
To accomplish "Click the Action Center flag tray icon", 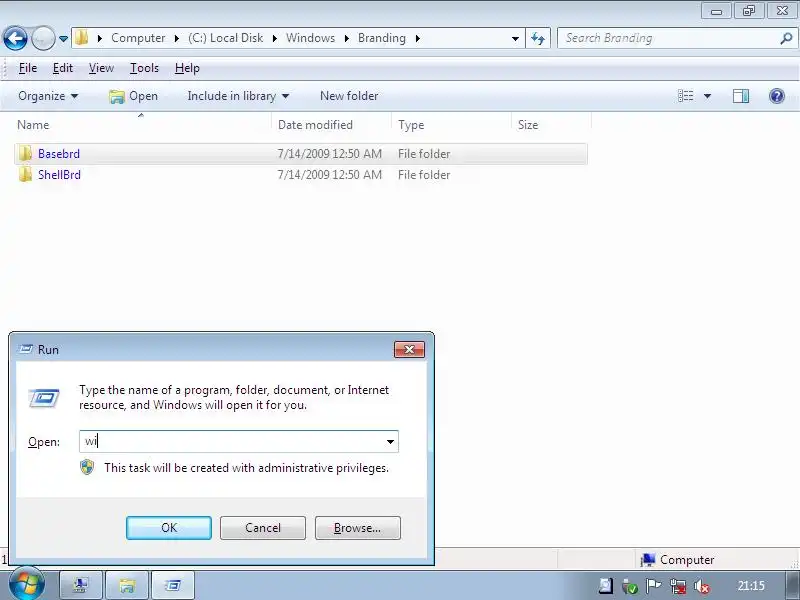I will click(x=654, y=586).
